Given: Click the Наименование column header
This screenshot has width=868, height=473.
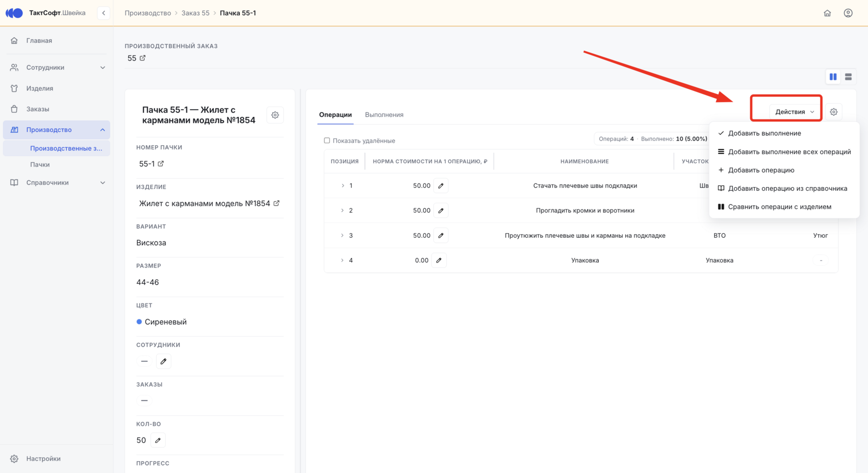Looking at the screenshot, I should (x=584, y=161).
